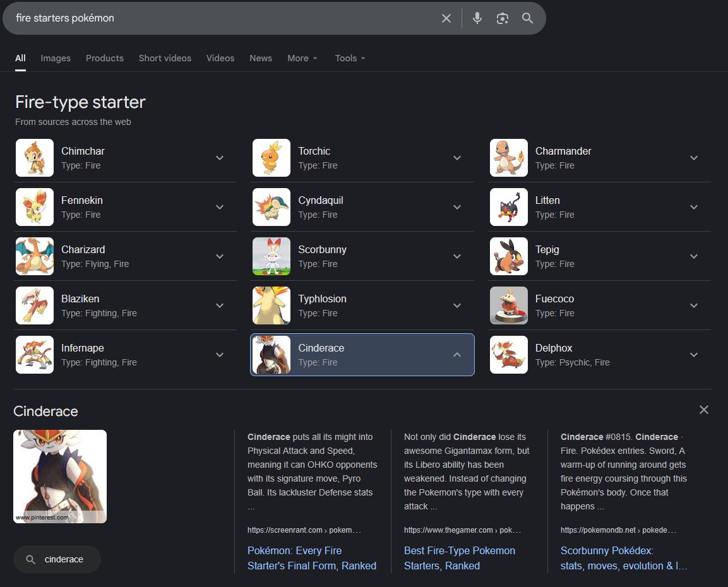This screenshot has width=728, height=587.
Task: Click the Blaziken thumbnail image
Action: 35,305
